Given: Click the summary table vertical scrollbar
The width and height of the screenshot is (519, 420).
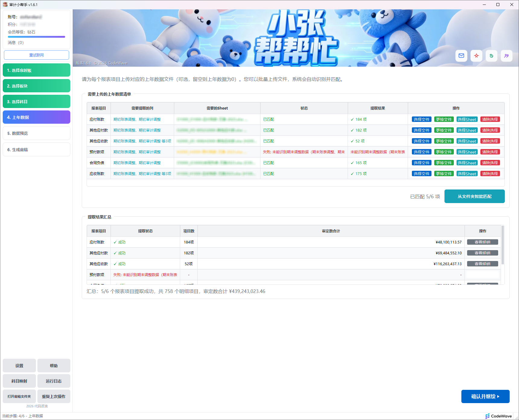Looking at the screenshot, I should [x=502, y=245].
